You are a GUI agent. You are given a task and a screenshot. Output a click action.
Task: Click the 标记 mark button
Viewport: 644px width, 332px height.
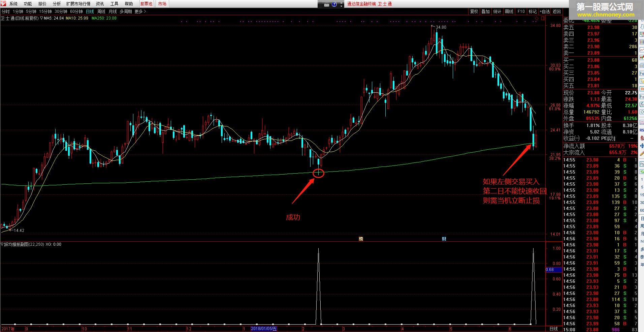(533, 11)
